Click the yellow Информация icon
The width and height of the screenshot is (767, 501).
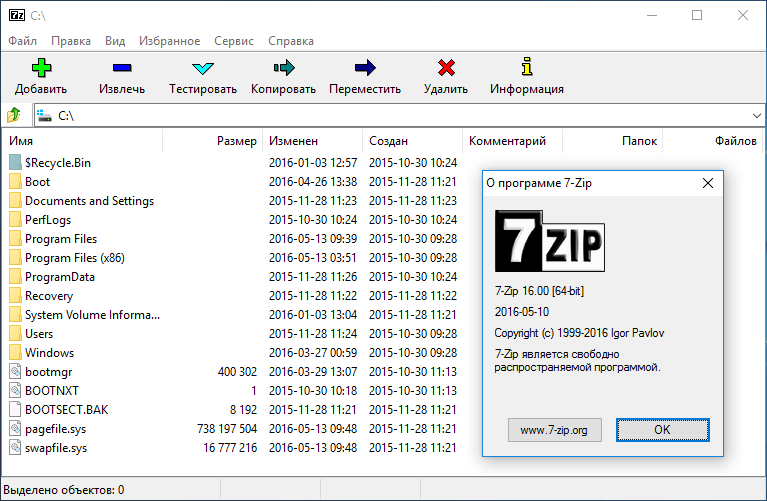527,67
